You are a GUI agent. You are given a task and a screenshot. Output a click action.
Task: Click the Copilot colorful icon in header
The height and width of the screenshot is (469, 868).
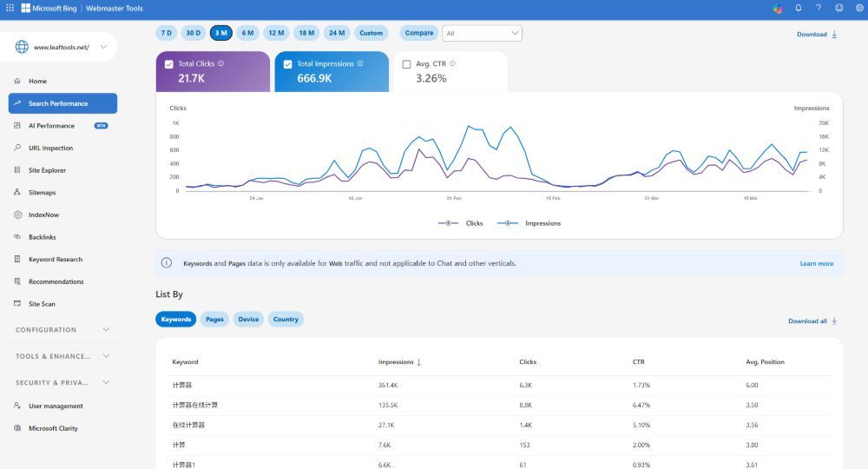(778, 9)
